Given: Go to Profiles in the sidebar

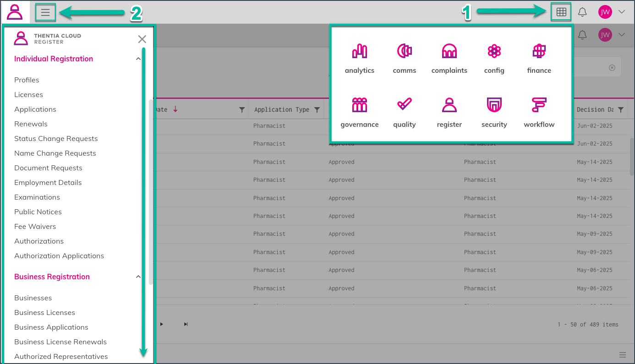Looking at the screenshot, I should [27, 80].
